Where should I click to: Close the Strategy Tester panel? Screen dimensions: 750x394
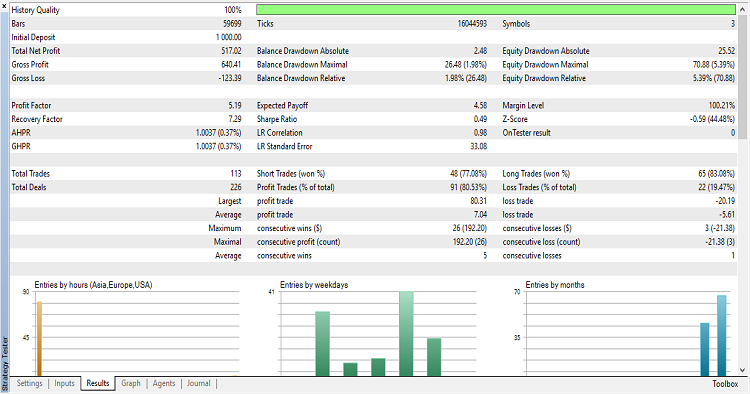click(x=4, y=6)
